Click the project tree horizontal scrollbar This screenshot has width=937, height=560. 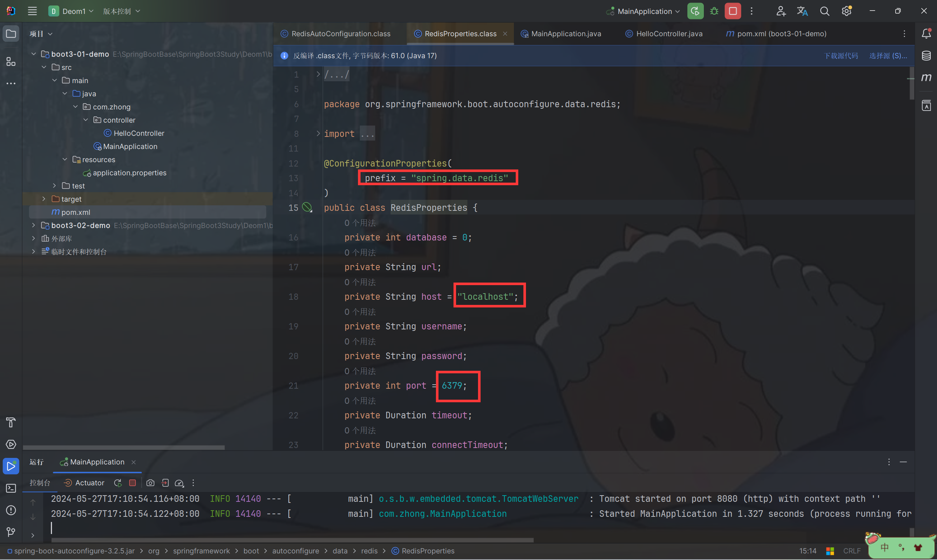(124, 448)
